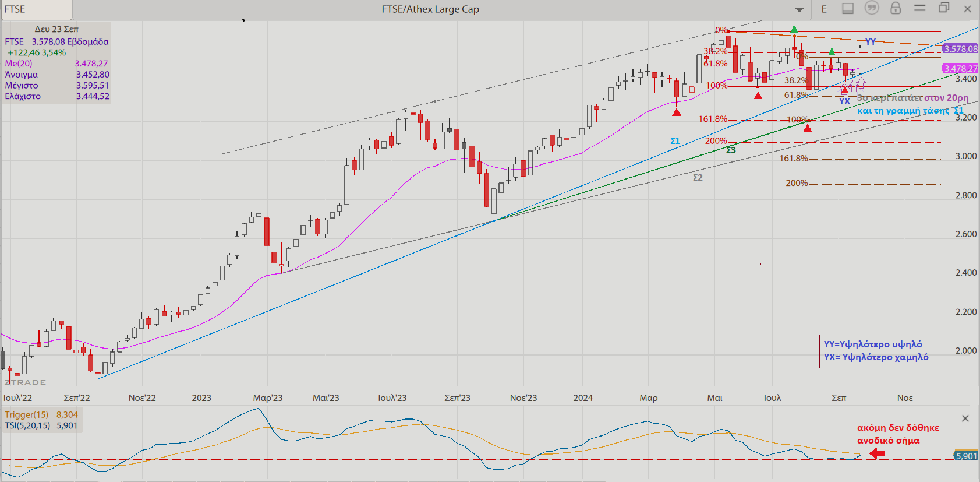Click the Δευ 23 Σεπ date header
Screen dimensions: 980x482
[x=56, y=29]
